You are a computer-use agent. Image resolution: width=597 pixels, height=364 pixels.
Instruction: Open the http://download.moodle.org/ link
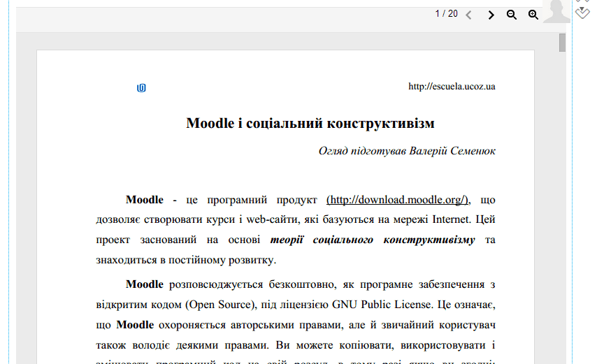pyautogui.click(x=397, y=200)
